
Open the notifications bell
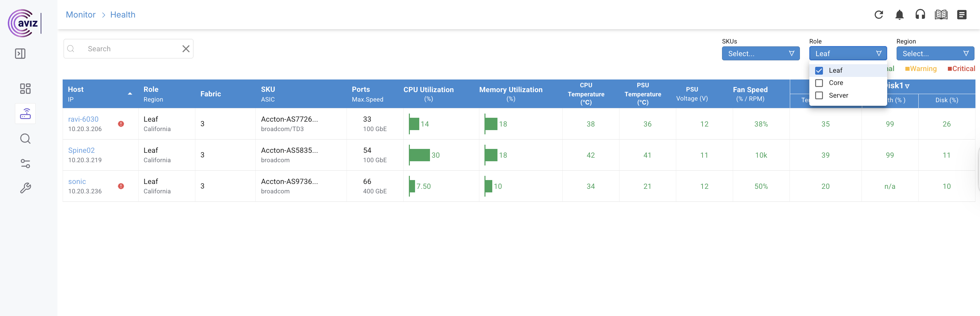[899, 15]
